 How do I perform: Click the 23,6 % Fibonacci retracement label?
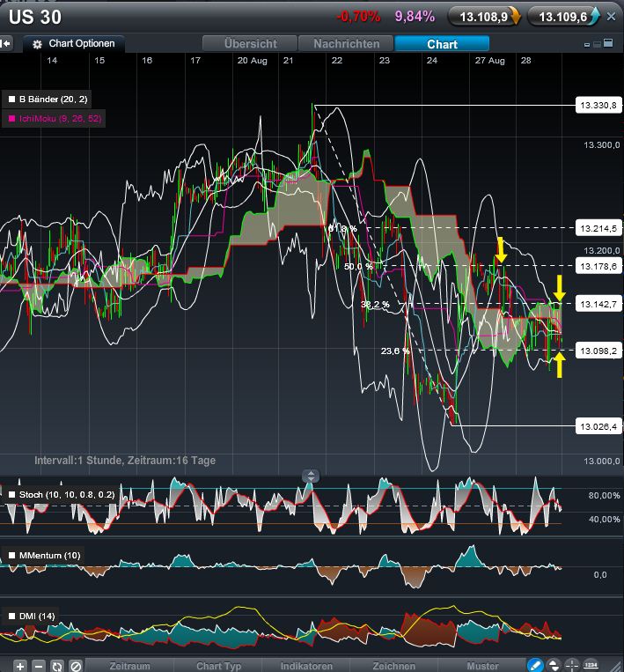tap(395, 351)
